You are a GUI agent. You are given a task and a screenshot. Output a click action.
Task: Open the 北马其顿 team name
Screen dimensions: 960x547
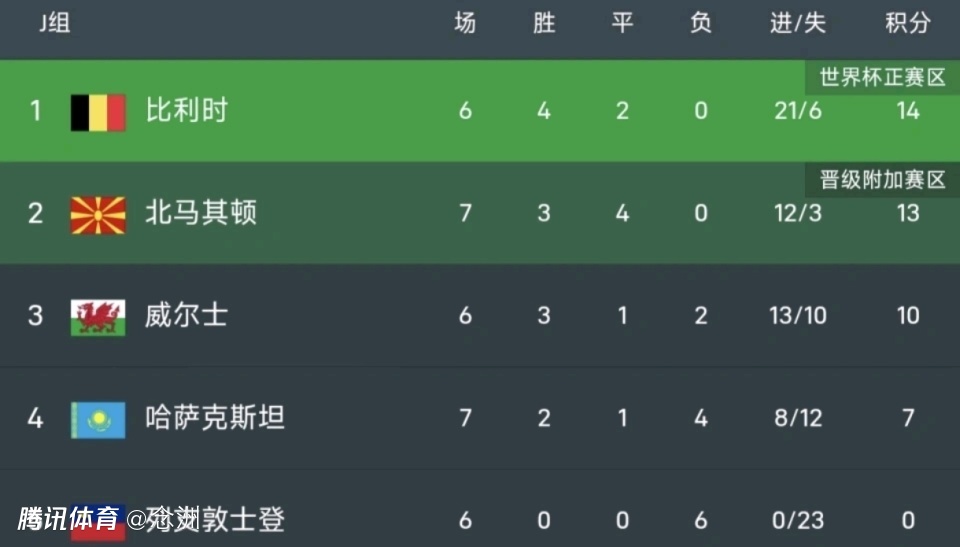point(200,213)
